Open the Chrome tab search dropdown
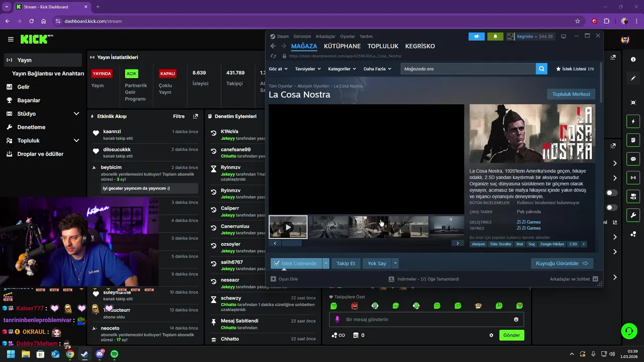Image resolution: width=644 pixels, height=362 pixels. (x=7, y=7)
